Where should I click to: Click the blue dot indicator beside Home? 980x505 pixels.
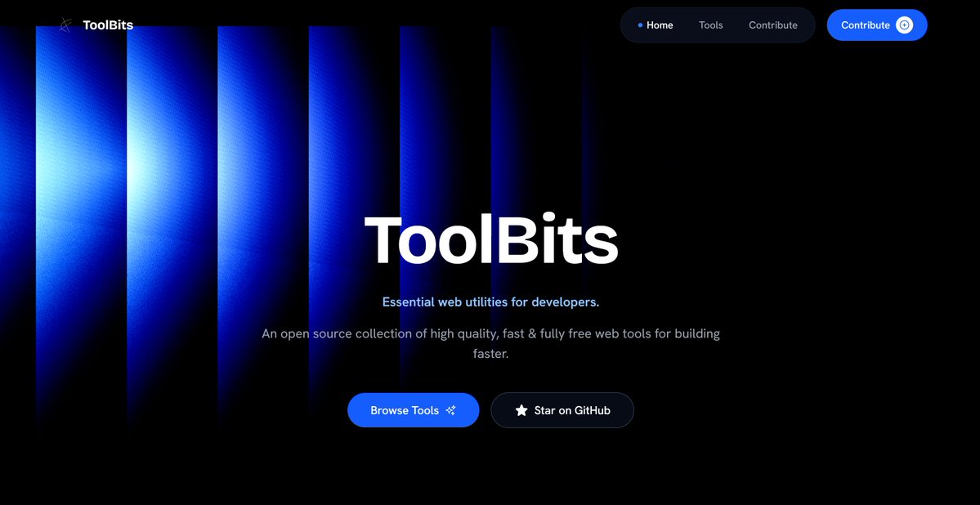pos(641,25)
